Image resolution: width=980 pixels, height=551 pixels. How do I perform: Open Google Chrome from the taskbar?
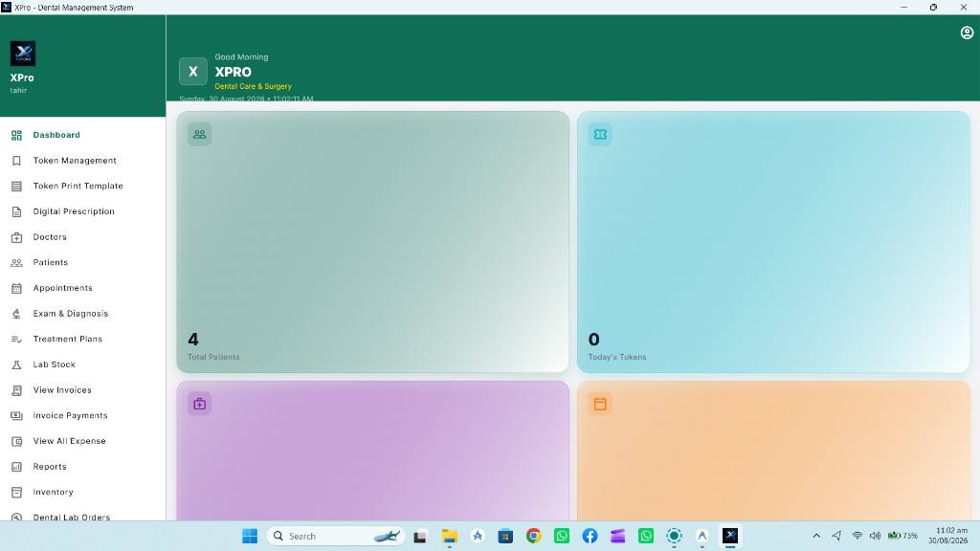tap(534, 536)
